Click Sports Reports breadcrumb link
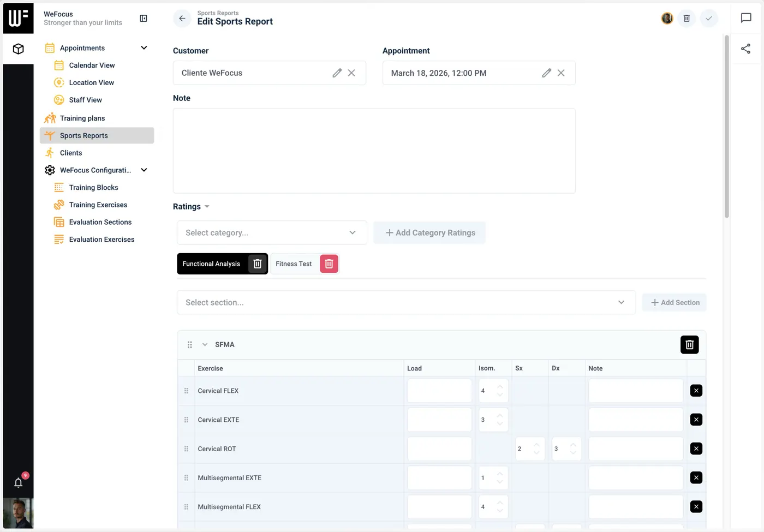This screenshot has height=532, width=764. pos(218,13)
